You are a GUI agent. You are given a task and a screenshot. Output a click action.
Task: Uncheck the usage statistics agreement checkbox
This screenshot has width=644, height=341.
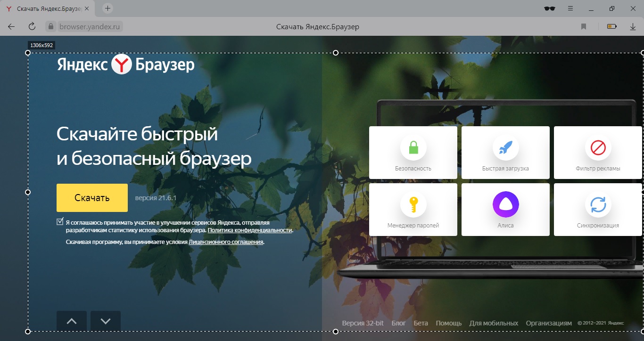[x=60, y=221]
